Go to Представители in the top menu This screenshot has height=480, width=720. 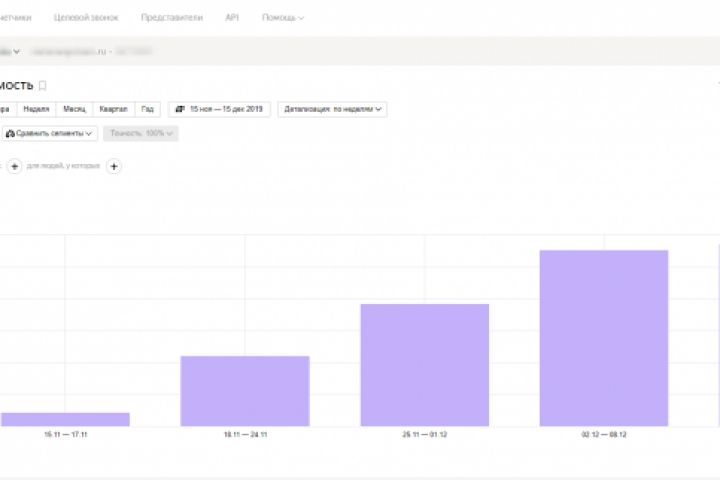tap(172, 17)
